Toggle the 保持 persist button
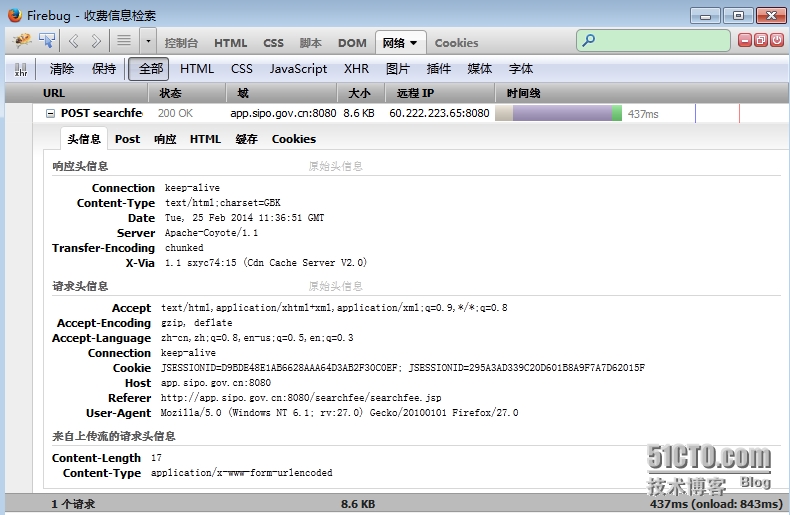790x515 pixels. (104, 69)
